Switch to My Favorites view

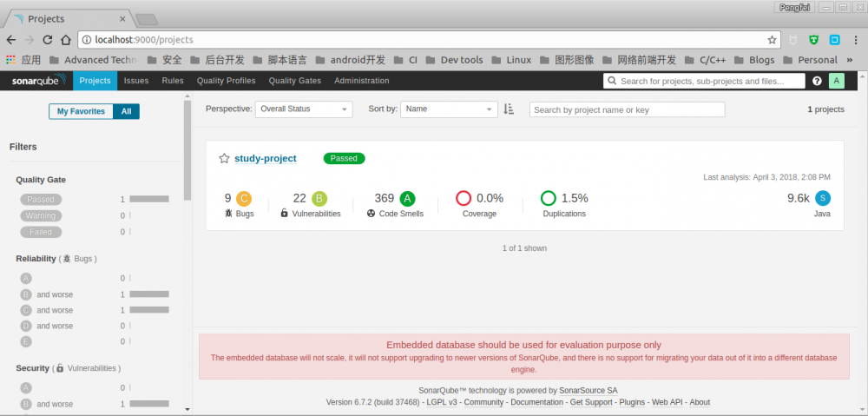coord(81,111)
